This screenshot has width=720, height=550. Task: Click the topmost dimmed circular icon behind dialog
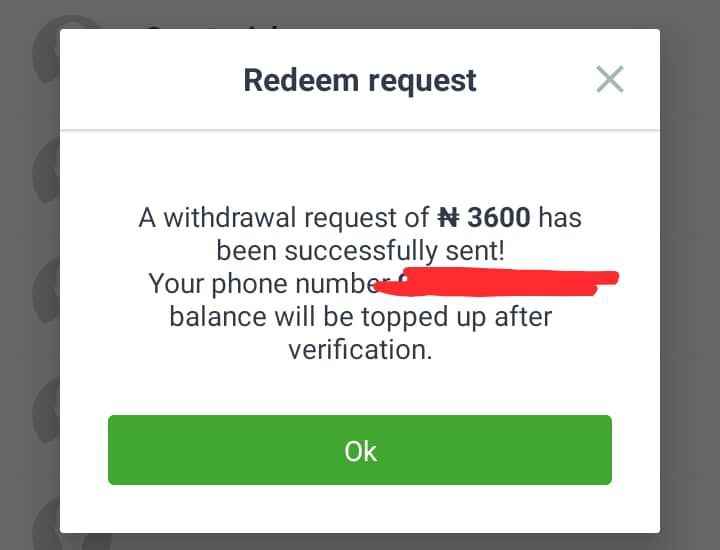(x=46, y=48)
